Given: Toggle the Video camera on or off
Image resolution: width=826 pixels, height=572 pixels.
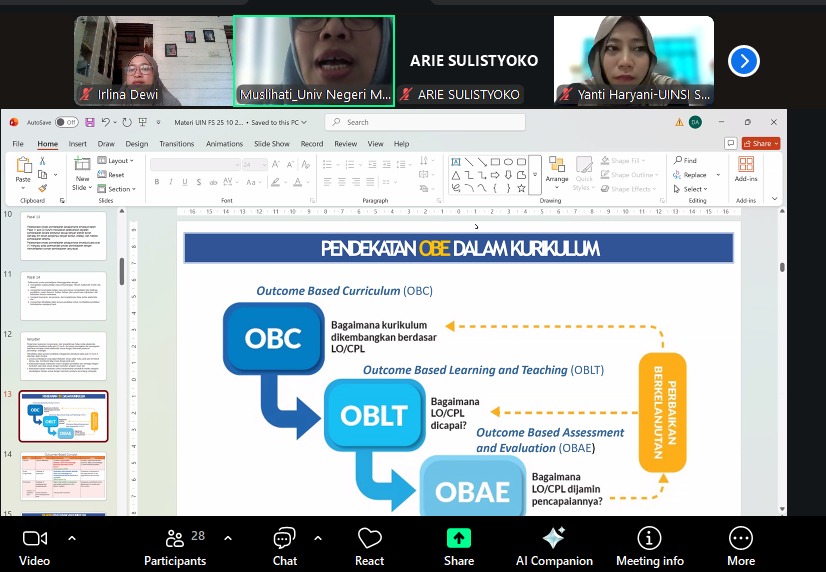Looking at the screenshot, I should click(35, 538).
